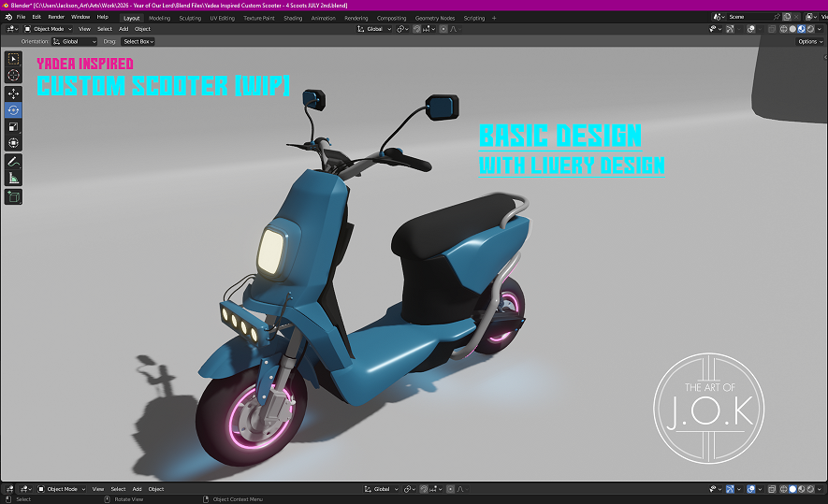Screen dimensions: 828x504
Task: Toggle show gizmos in top header
Action: point(730,29)
